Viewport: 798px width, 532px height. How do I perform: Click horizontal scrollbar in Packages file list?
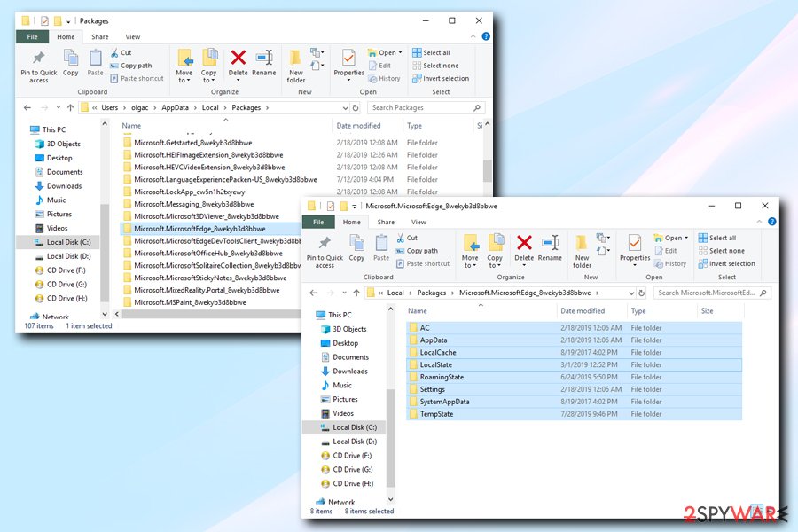(211, 314)
